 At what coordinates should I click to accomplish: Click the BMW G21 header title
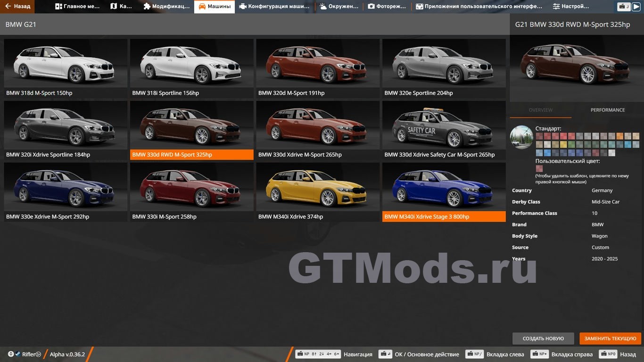(x=21, y=24)
